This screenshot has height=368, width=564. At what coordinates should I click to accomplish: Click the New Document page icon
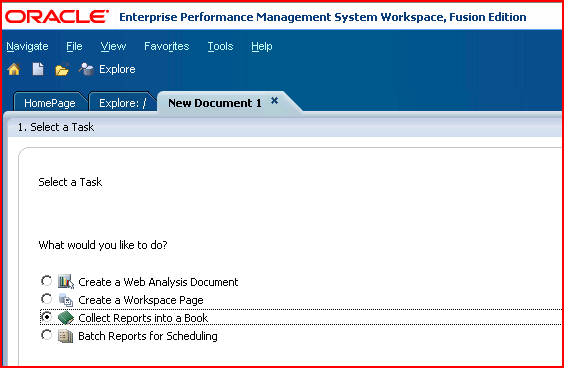(38, 69)
